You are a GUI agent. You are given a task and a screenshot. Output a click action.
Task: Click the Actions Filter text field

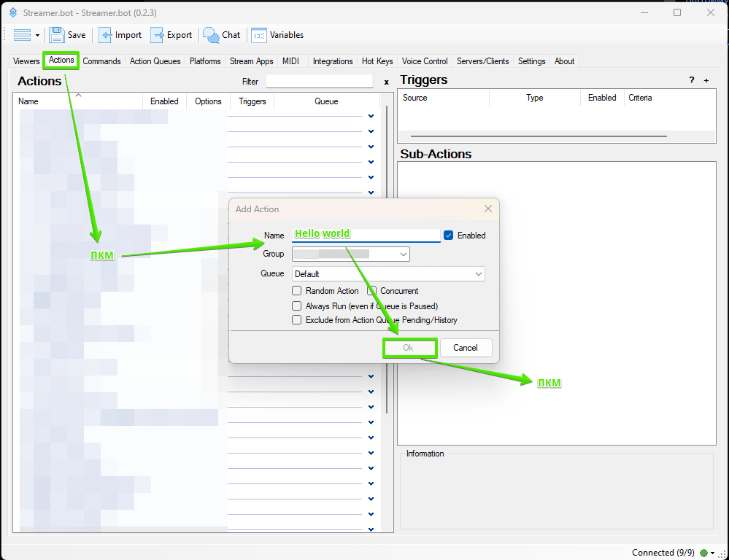pyautogui.click(x=320, y=82)
